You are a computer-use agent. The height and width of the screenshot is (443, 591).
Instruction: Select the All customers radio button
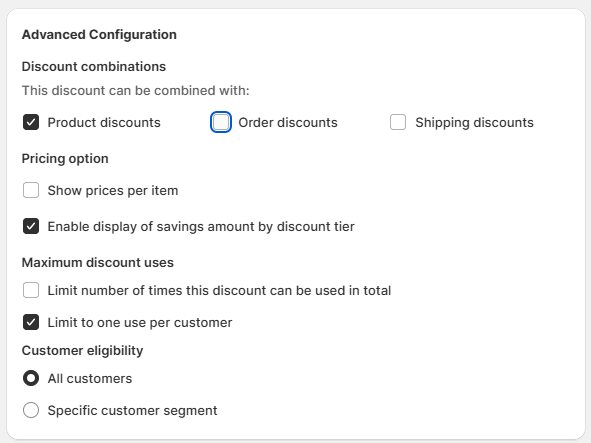(31, 378)
